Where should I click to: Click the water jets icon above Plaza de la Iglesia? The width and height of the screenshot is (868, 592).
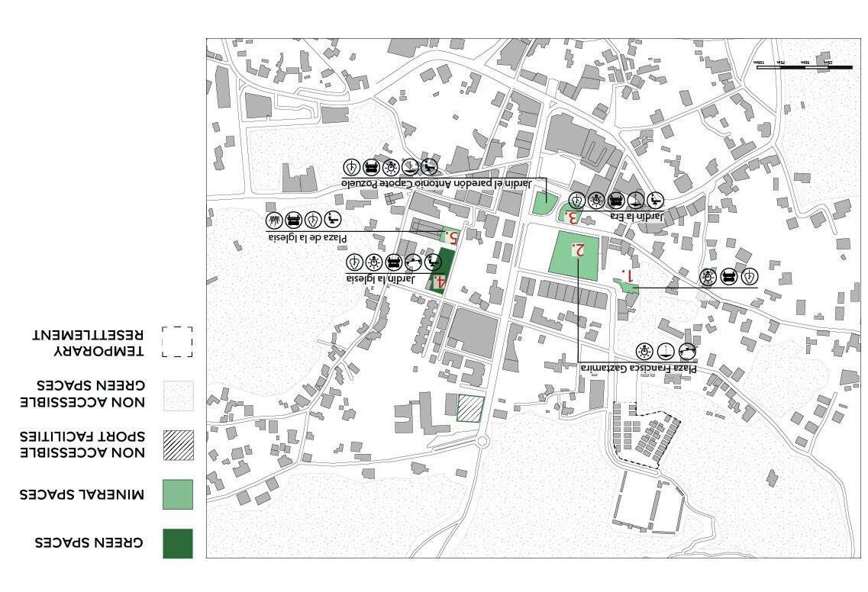coord(274,220)
